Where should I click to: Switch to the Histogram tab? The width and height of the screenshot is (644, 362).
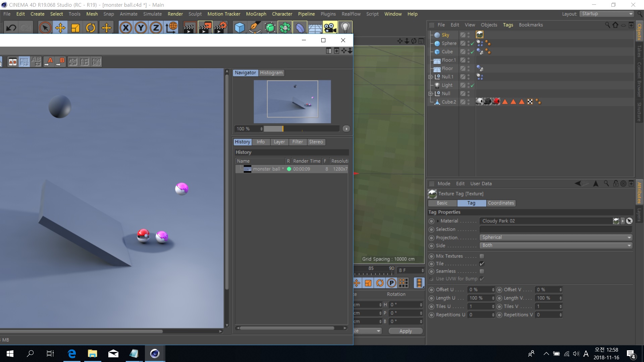(271, 73)
